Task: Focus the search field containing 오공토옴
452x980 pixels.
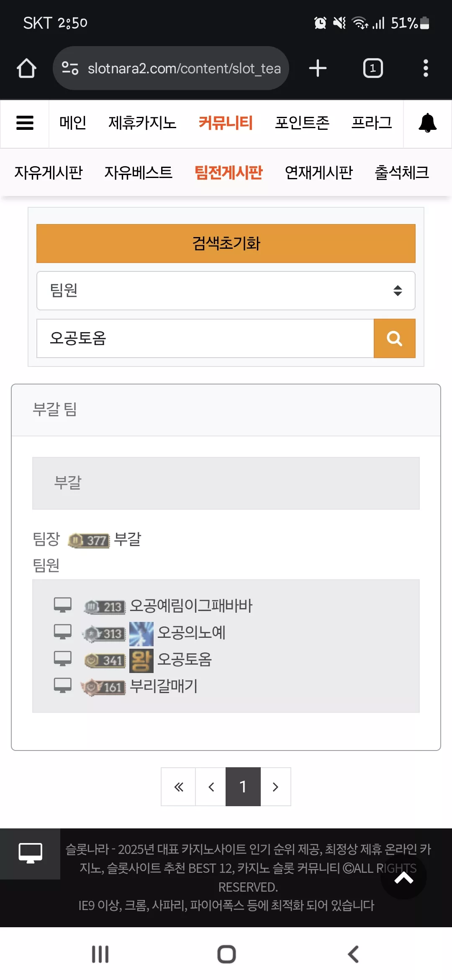Action: [x=205, y=338]
